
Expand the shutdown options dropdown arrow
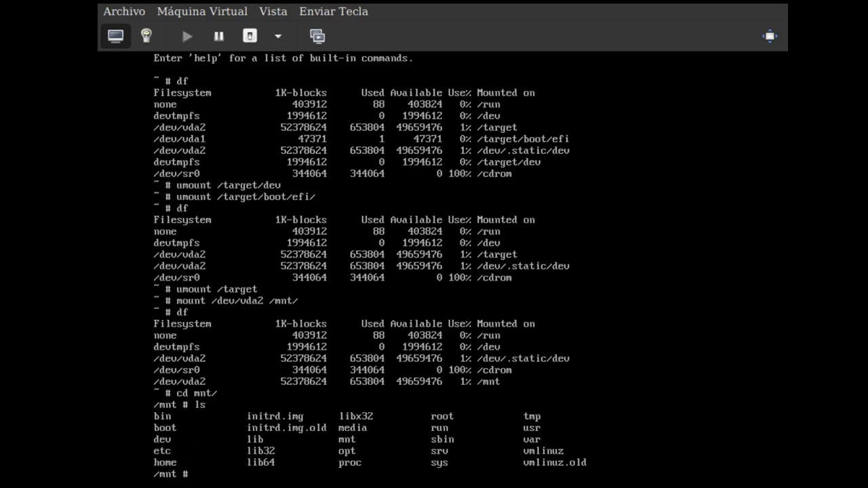point(277,36)
